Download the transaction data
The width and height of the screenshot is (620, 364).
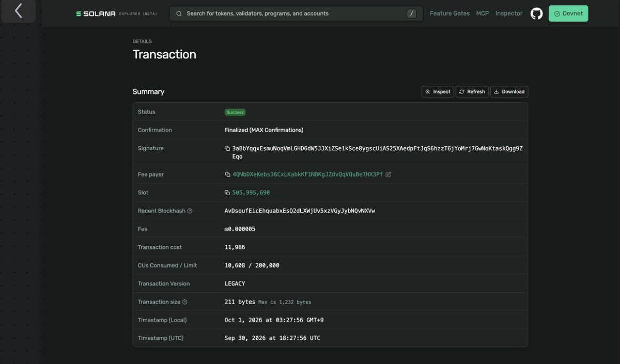(509, 91)
